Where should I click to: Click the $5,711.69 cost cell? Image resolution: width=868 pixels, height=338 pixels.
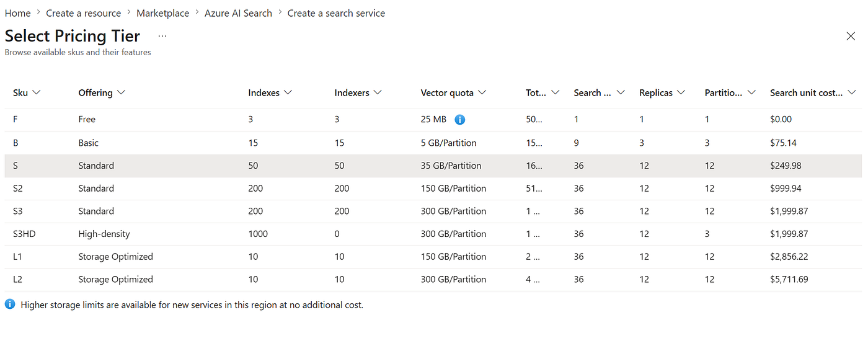[x=789, y=280]
